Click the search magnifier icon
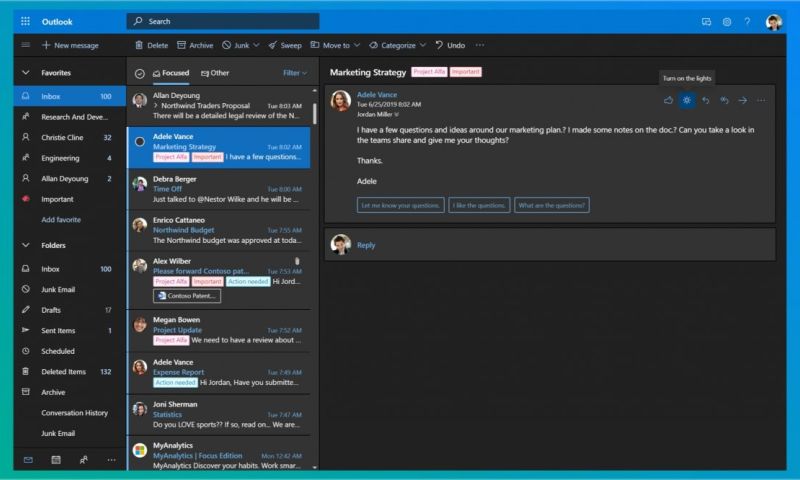Image resolution: width=800 pixels, height=480 pixels. [138, 21]
